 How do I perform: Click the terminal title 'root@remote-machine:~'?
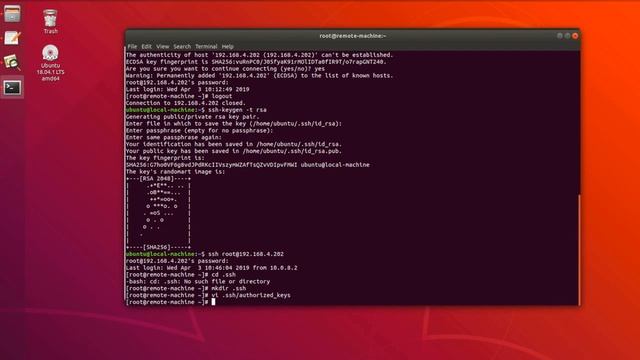(353, 36)
